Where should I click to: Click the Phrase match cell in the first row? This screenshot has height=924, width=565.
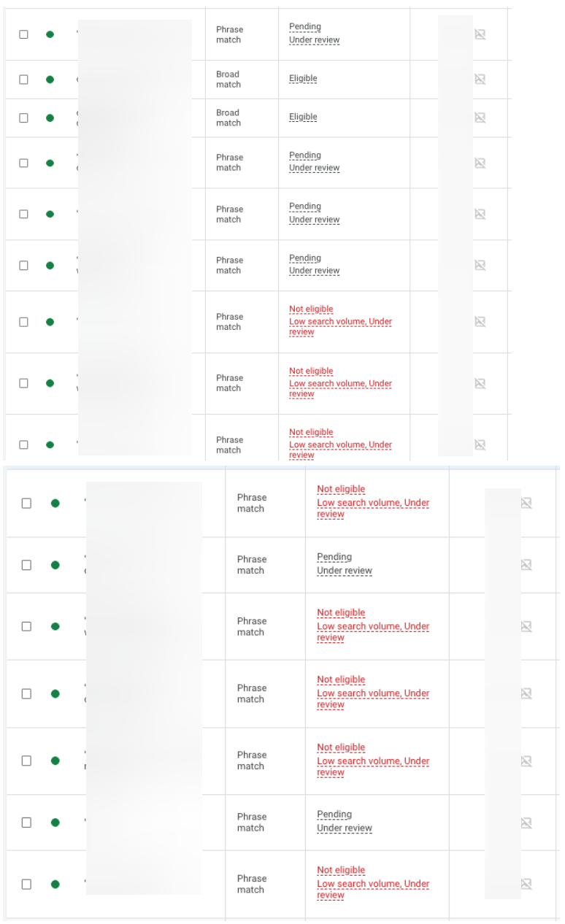(x=230, y=35)
